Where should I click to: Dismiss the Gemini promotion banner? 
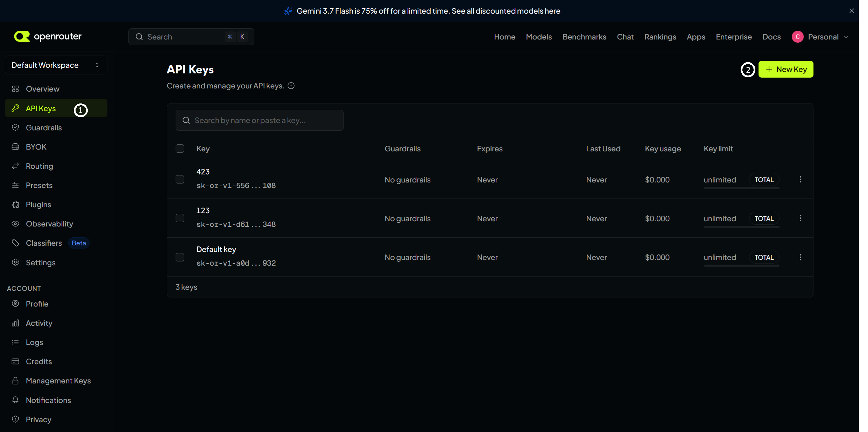point(852,11)
